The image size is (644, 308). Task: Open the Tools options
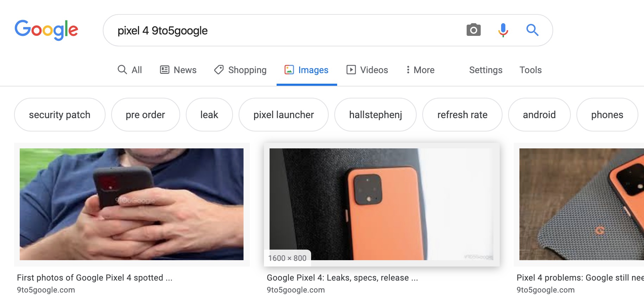(530, 70)
